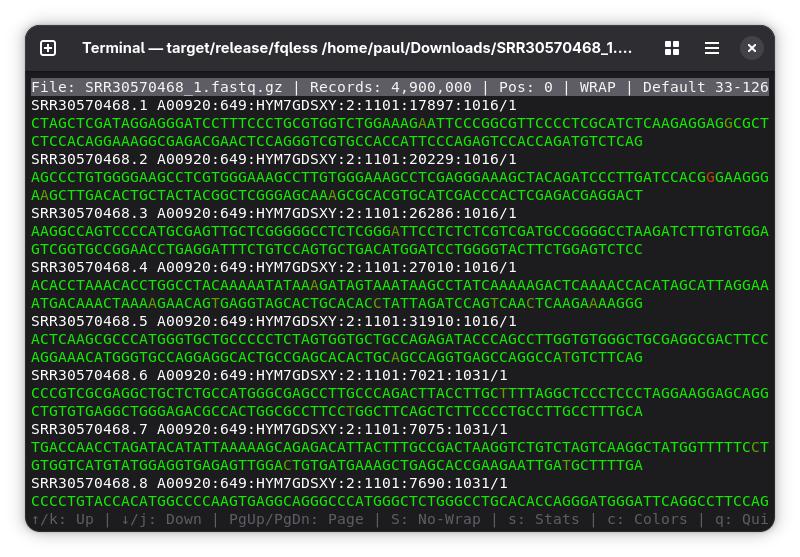Click sequence line starting 'CTAGCTCGATAGGAGGG'
Image resolution: width=800 pixels, height=557 pixels.
click(x=399, y=123)
